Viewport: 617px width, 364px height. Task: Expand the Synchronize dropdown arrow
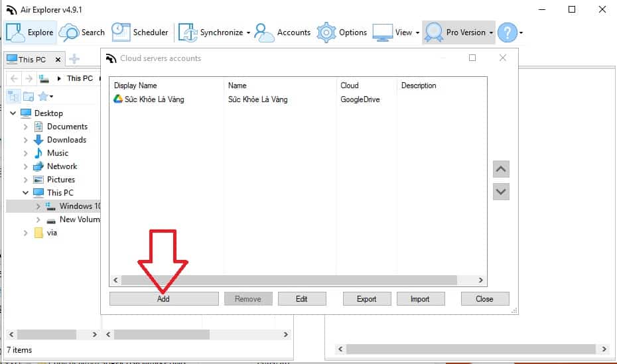pos(248,32)
